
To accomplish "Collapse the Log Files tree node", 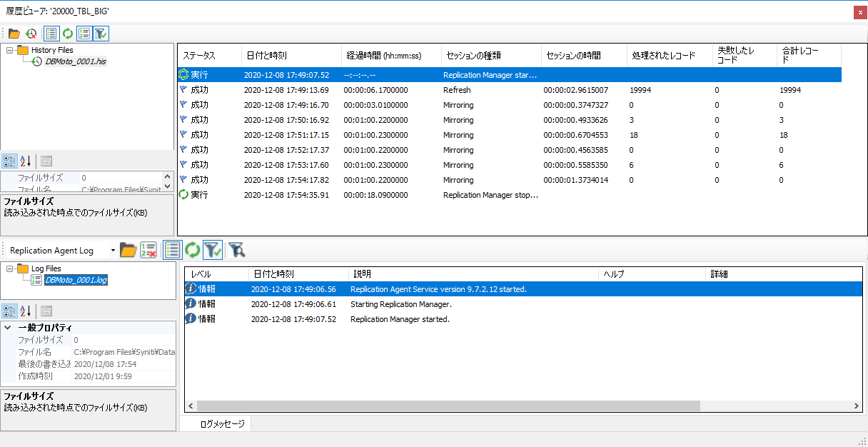I will pyautogui.click(x=10, y=269).
